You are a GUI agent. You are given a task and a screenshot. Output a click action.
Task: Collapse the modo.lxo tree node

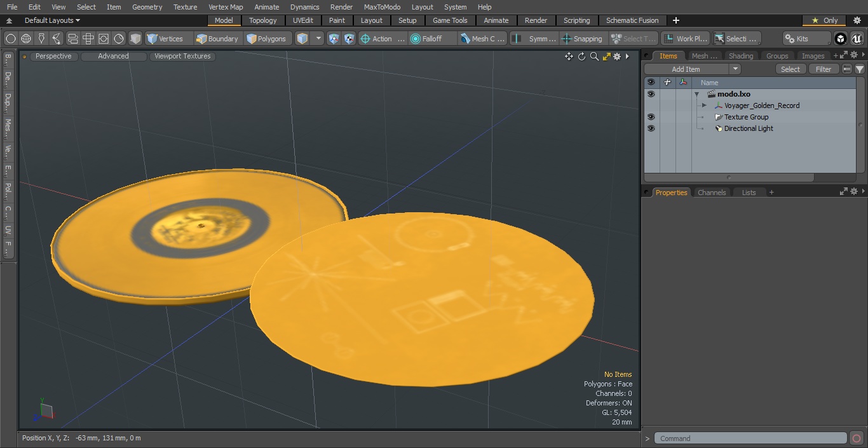coord(697,94)
